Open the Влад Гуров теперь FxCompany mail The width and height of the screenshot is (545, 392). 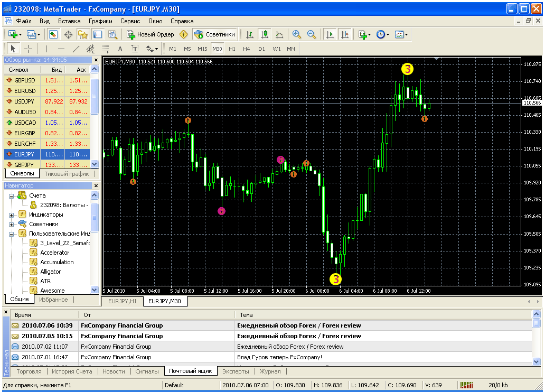(x=271, y=357)
